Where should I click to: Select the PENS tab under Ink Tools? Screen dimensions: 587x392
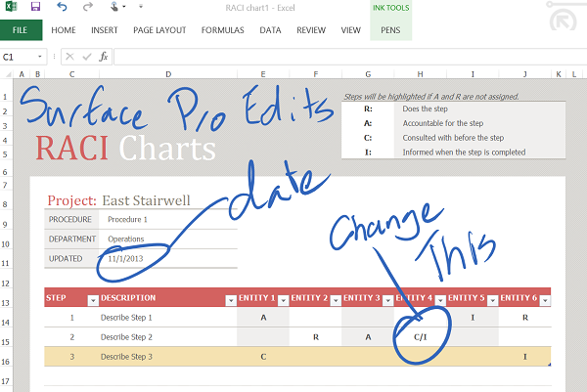(x=390, y=30)
